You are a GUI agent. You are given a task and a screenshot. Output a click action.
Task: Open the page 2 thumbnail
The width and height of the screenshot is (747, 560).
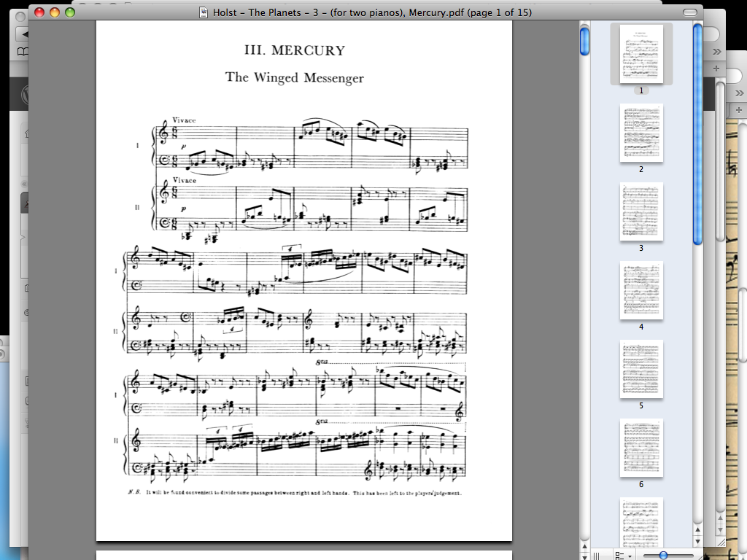(x=641, y=133)
